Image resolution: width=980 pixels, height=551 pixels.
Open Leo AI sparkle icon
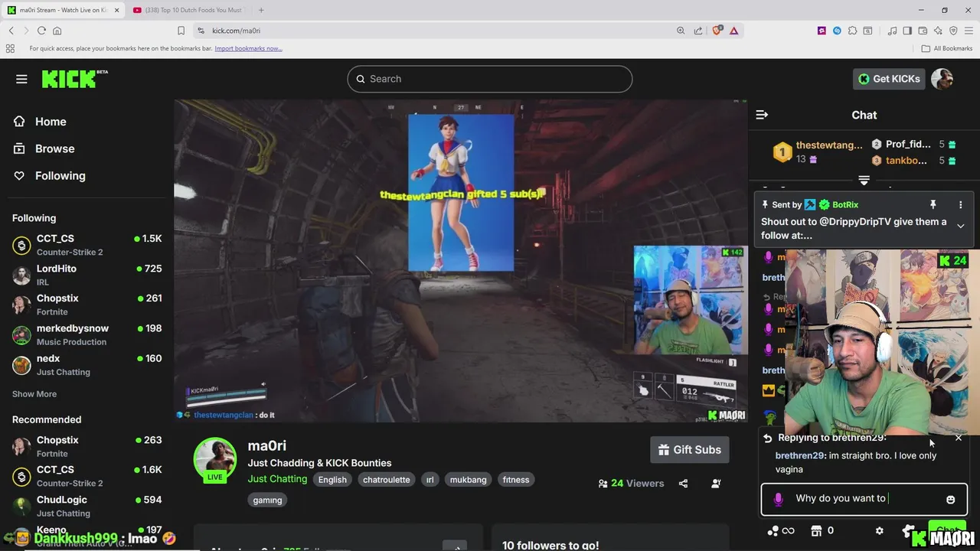click(938, 31)
